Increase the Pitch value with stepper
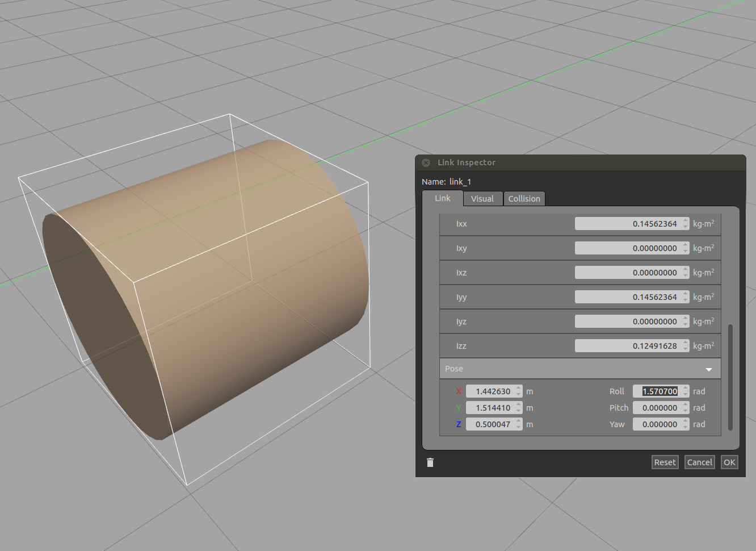Screen dimensions: 756x551 click(x=686, y=405)
